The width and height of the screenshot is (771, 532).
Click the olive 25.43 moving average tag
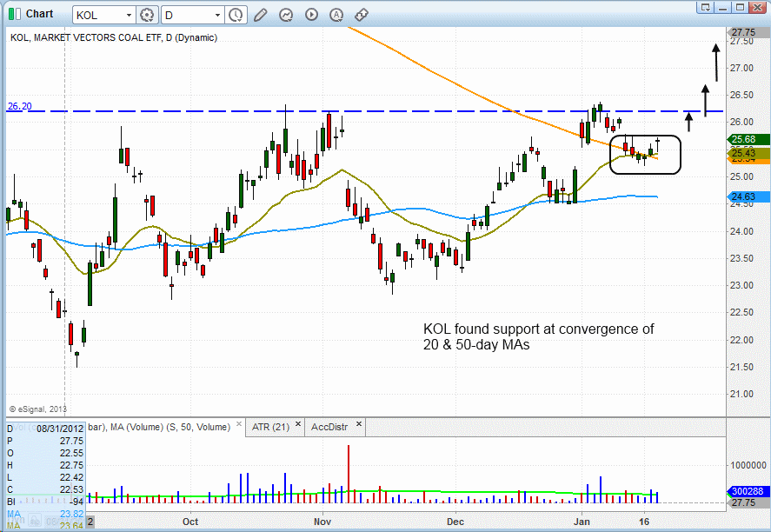pyautogui.click(x=748, y=153)
